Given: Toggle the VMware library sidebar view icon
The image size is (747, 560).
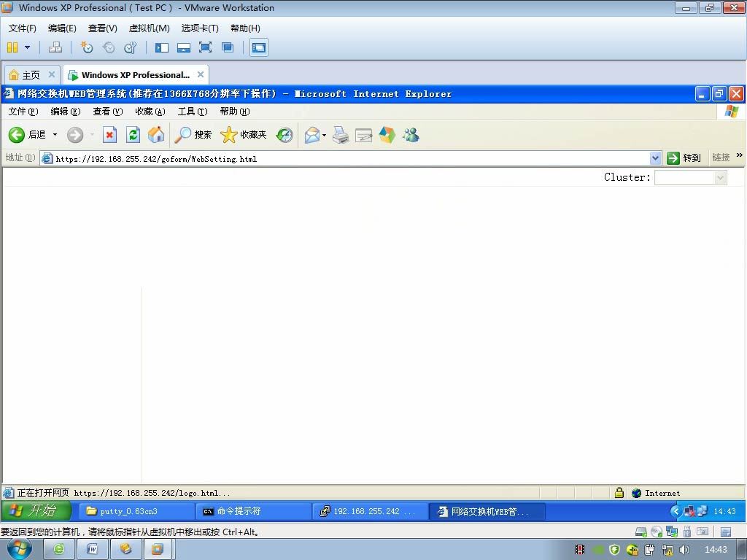Looking at the screenshot, I should click(x=162, y=47).
